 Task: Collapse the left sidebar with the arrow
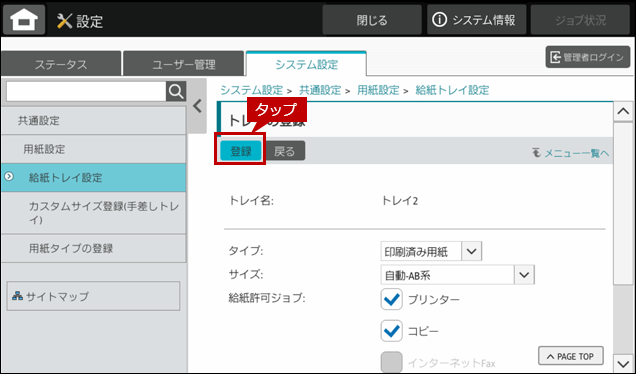198,106
